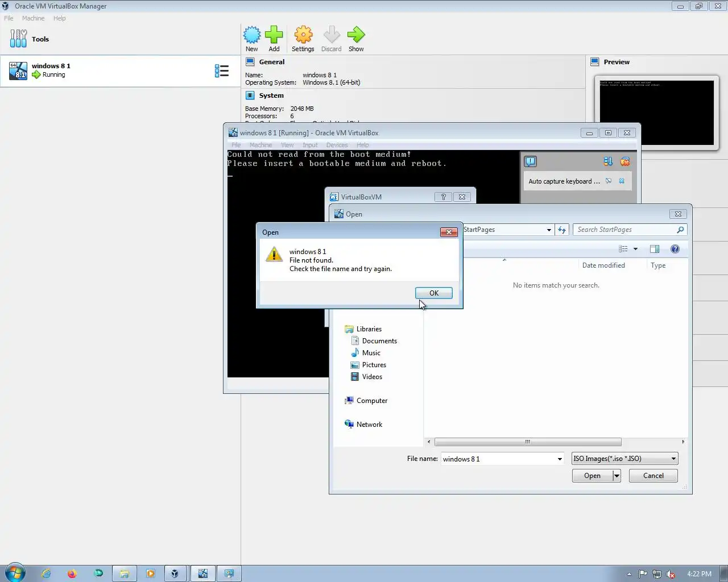Click OK in the File not found dialog
728x582 pixels.
click(x=434, y=293)
